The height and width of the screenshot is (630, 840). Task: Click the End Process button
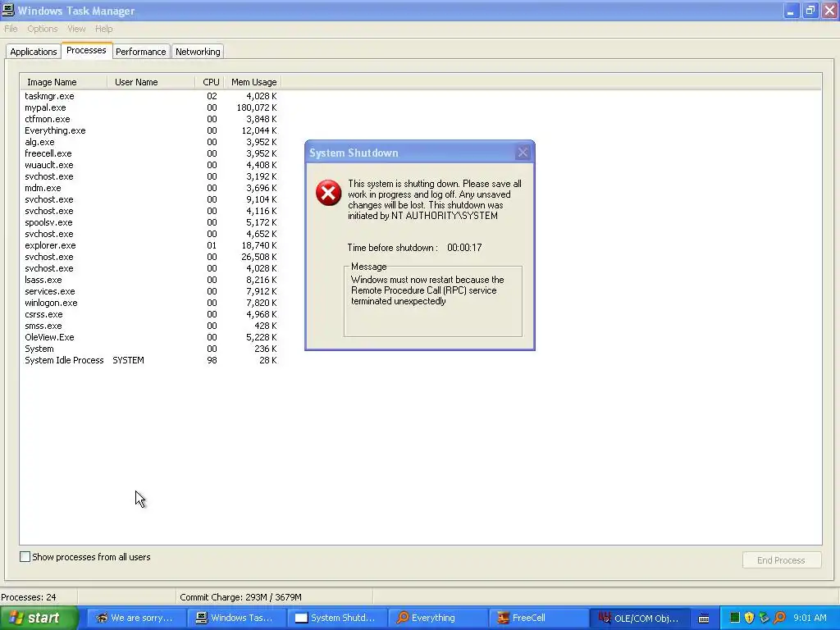pyautogui.click(x=782, y=560)
